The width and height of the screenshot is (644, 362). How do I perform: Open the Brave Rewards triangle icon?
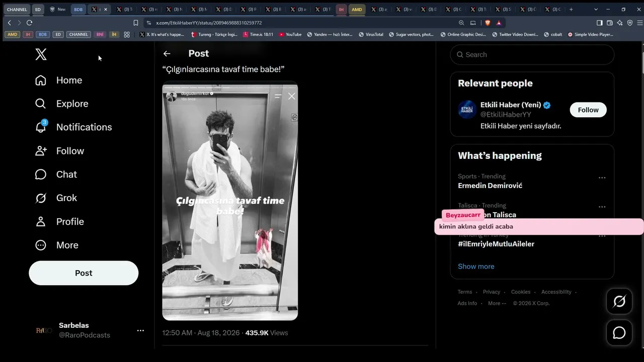(x=499, y=23)
